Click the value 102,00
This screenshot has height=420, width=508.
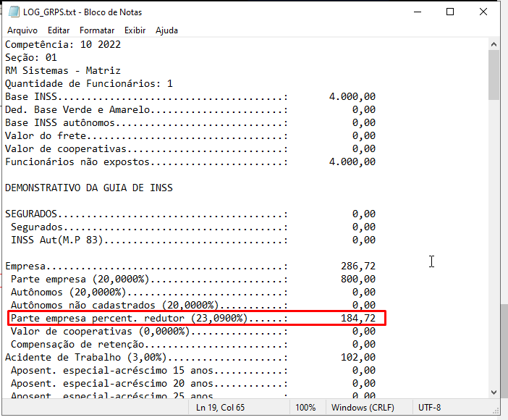(358, 357)
